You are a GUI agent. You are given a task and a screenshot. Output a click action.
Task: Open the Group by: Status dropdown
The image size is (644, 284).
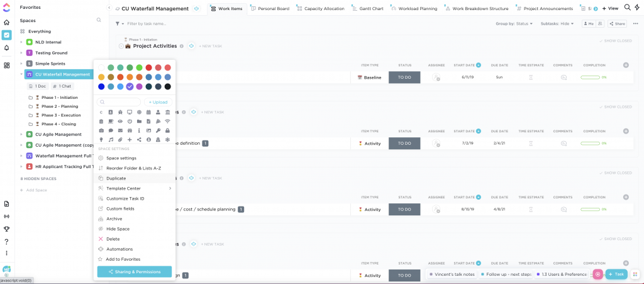(x=514, y=24)
